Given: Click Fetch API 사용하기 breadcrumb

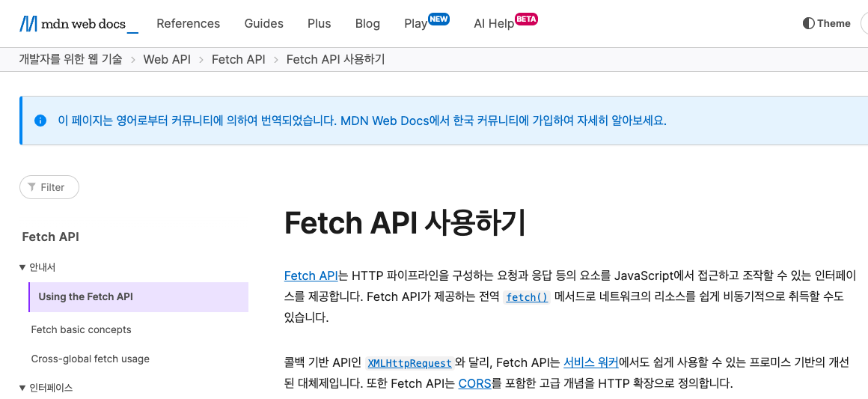Looking at the screenshot, I should click(335, 59).
